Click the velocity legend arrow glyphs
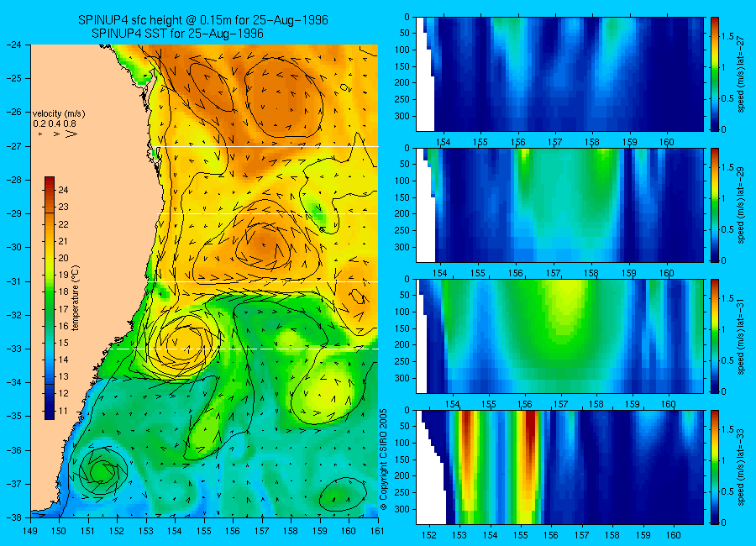756x546 pixels. click(57, 134)
